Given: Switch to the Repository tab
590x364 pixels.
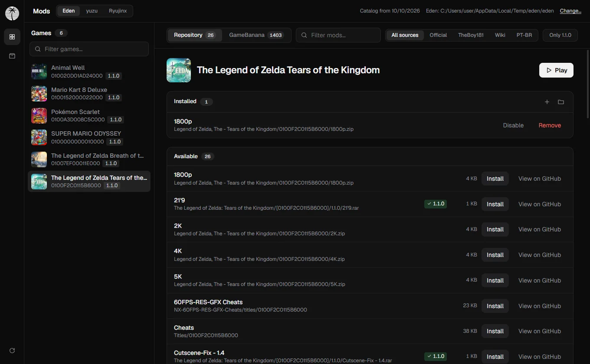Looking at the screenshot, I should 195,35.
